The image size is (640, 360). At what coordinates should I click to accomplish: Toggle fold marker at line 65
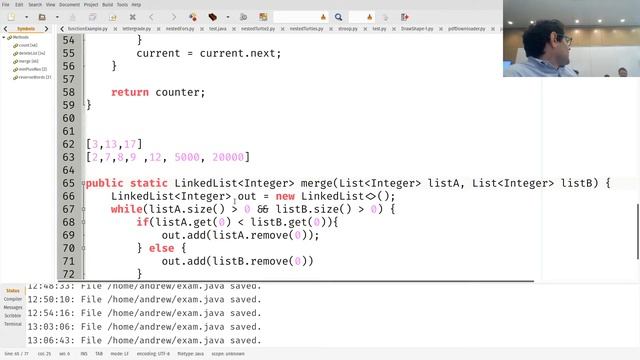pyautogui.click(x=84, y=183)
